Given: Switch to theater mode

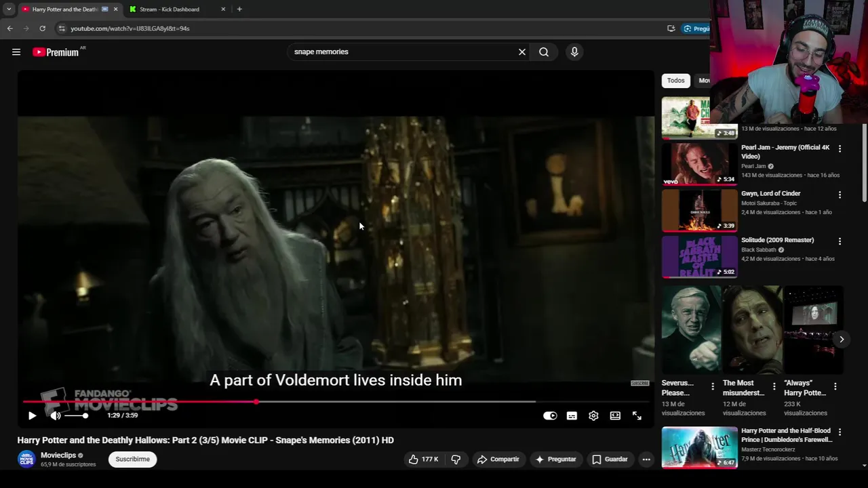Looking at the screenshot, I should (615, 415).
